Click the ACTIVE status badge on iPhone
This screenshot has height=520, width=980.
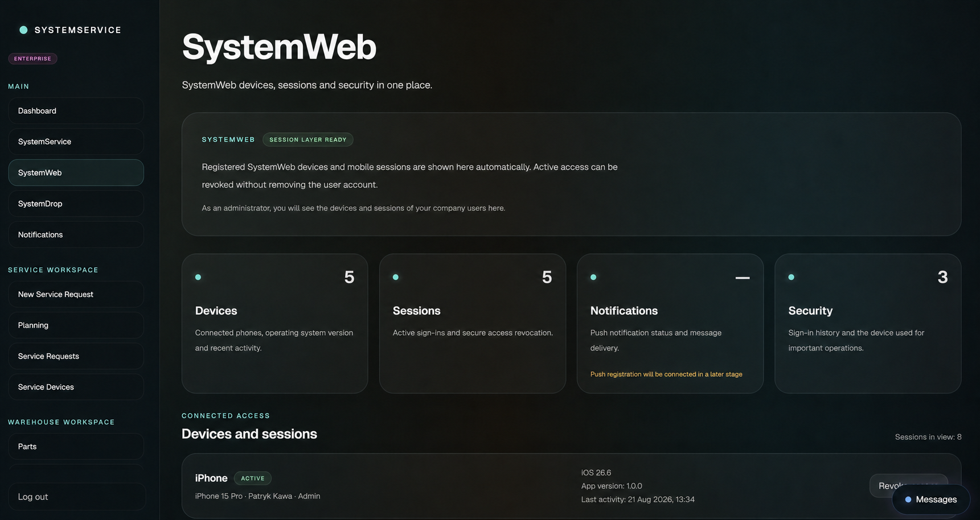pyautogui.click(x=252, y=478)
